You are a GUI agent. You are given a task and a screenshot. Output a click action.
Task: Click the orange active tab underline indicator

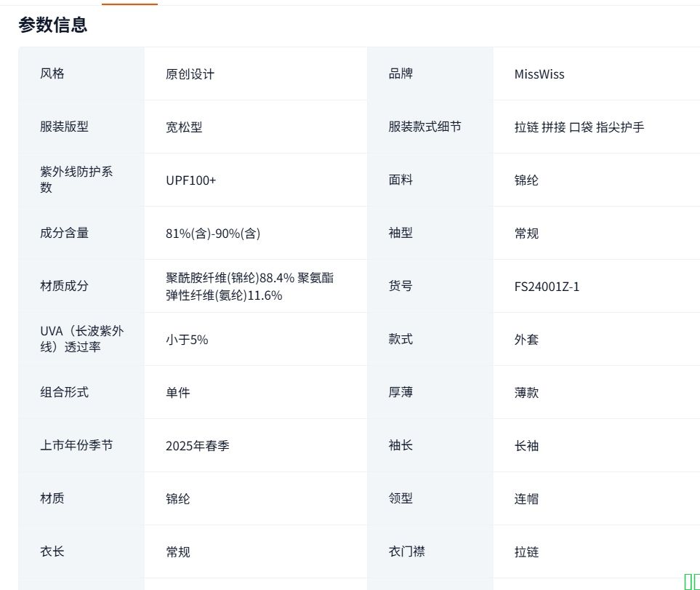pyautogui.click(x=129, y=4)
